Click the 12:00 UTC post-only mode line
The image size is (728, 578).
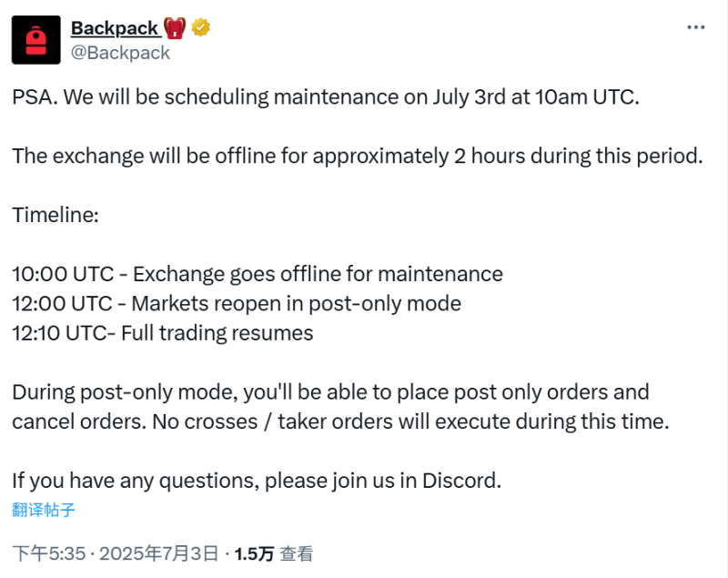click(x=235, y=303)
